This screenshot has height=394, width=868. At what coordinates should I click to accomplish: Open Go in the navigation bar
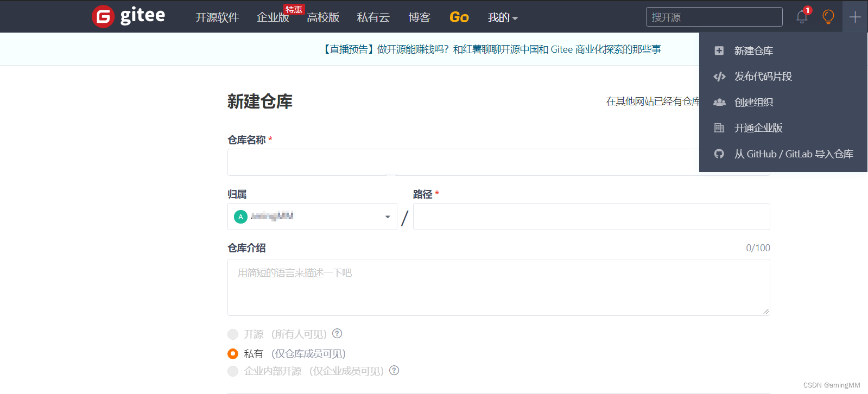point(459,17)
